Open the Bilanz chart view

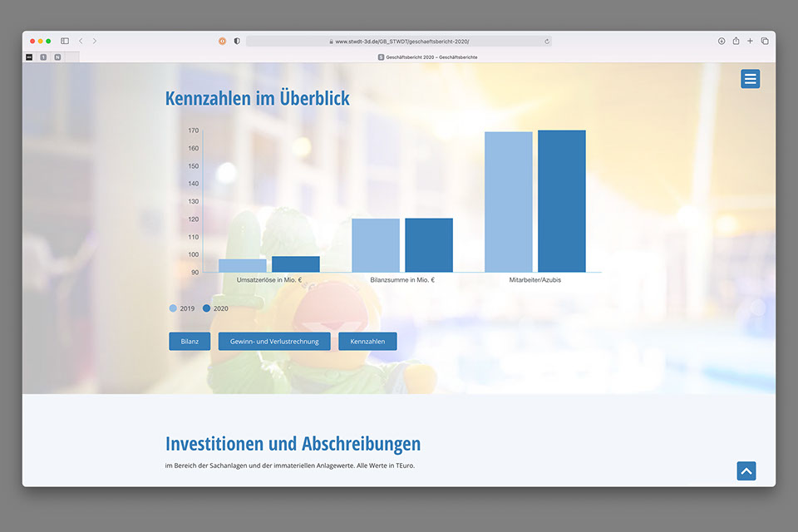[190, 342]
